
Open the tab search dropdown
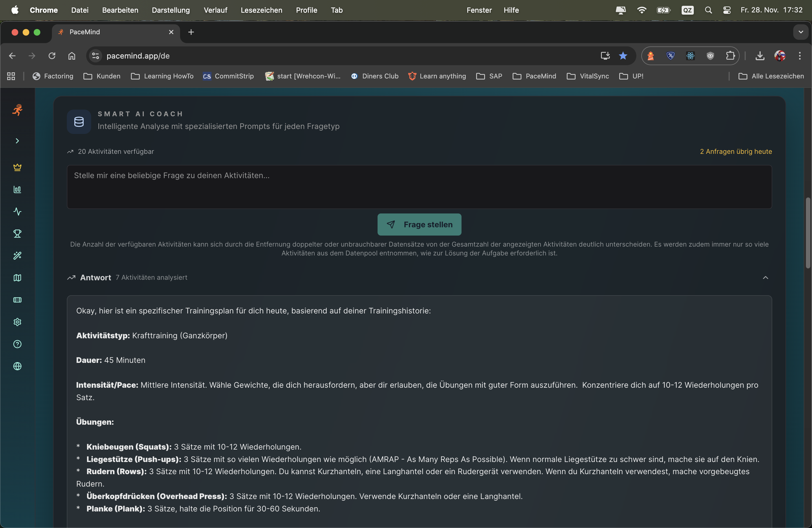coord(800,32)
